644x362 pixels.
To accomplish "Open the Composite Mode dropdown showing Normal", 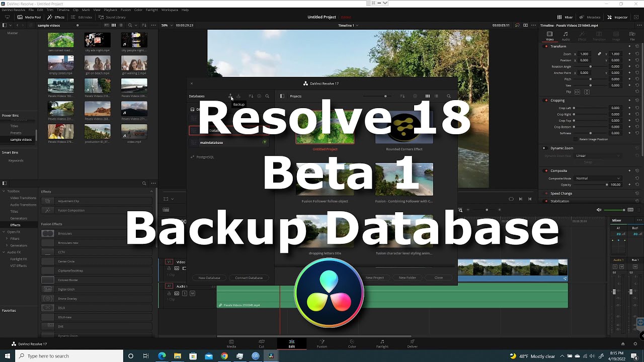I will pyautogui.click(x=598, y=178).
